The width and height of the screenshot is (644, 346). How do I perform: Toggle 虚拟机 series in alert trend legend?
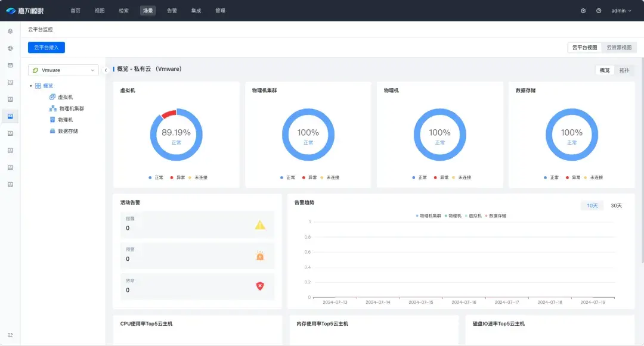[x=473, y=216]
